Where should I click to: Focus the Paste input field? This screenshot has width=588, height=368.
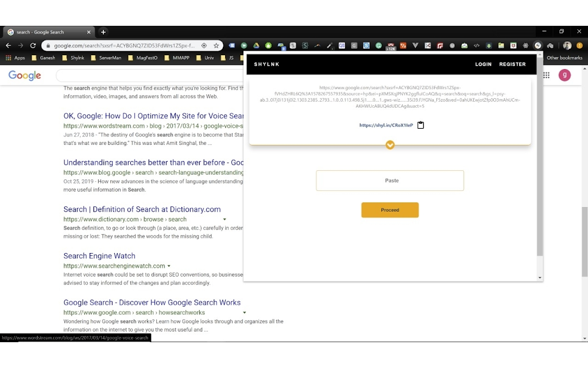(390, 181)
